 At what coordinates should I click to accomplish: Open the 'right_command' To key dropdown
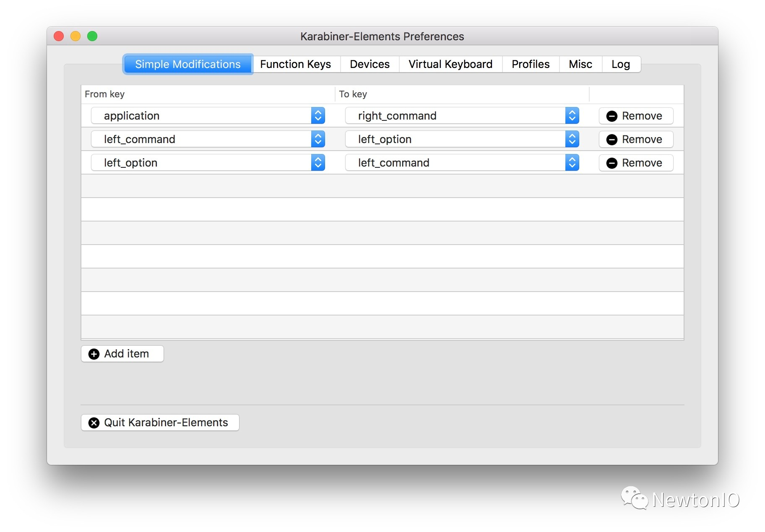[462, 115]
